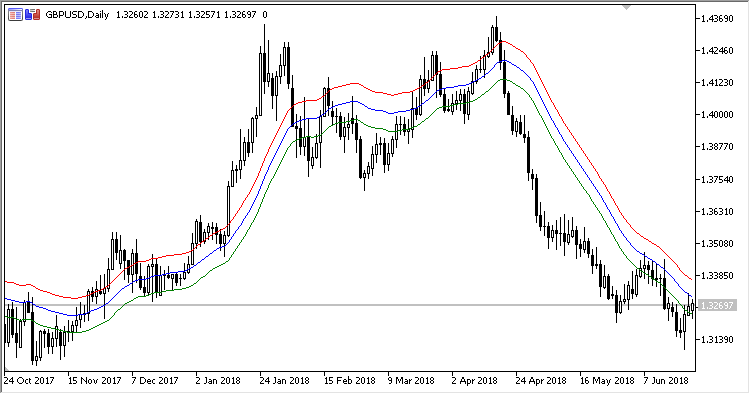Click the 16 May 2018 date label
Screen dimensions: 750x394
[x=607, y=381]
